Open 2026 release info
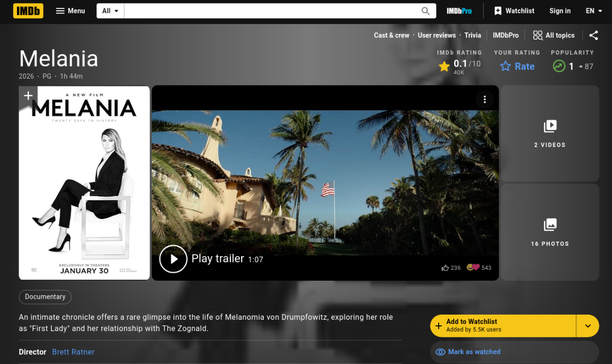The image size is (612, 364). tap(27, 77)
